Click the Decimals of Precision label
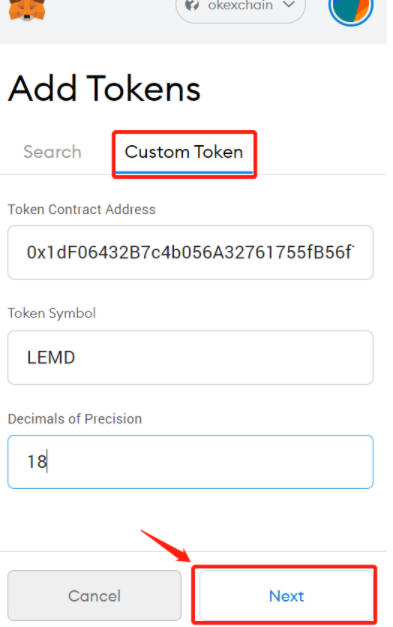393x627 pixels. (75, 419)
